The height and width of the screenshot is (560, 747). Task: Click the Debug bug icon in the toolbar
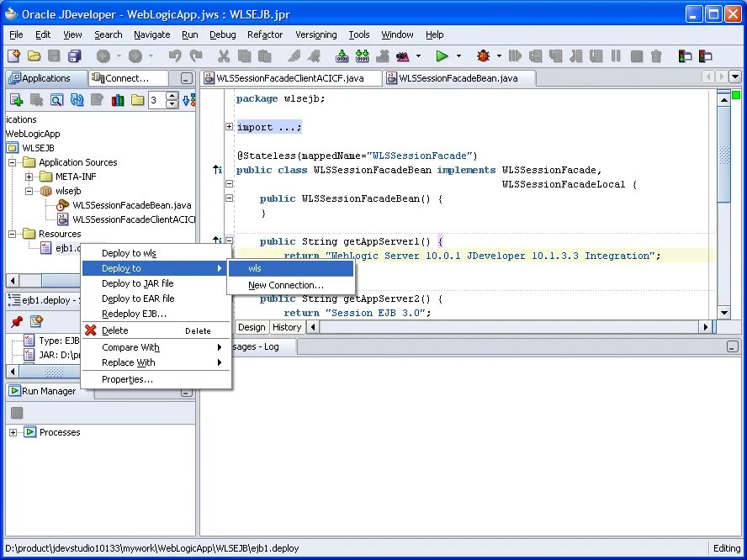click(483, 56)
